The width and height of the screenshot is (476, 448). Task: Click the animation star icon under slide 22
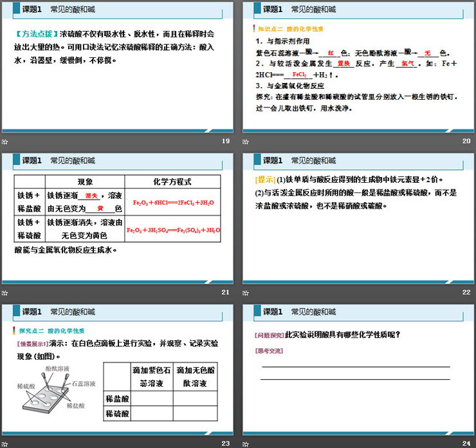(x=246, y=293)
